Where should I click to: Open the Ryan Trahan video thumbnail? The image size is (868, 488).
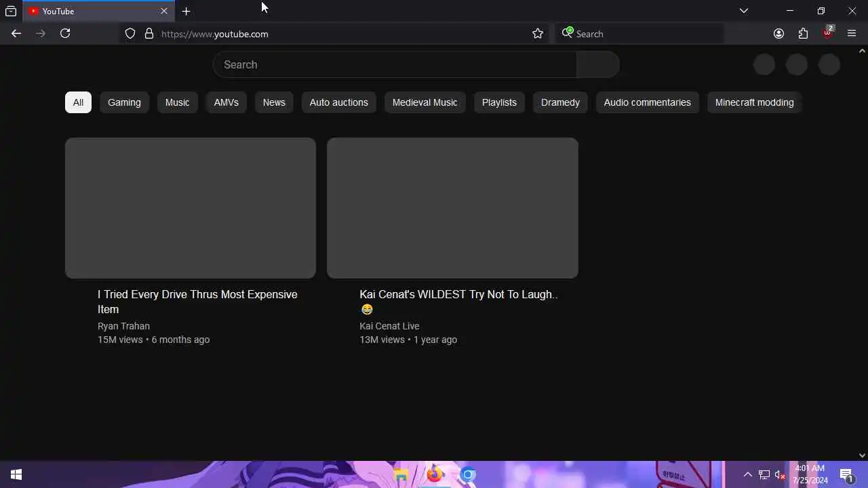click(x=191, y=208)
